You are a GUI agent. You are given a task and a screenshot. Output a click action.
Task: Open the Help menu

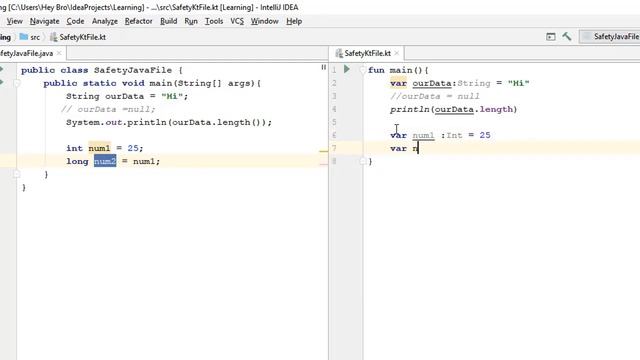[x=294, y=21]
